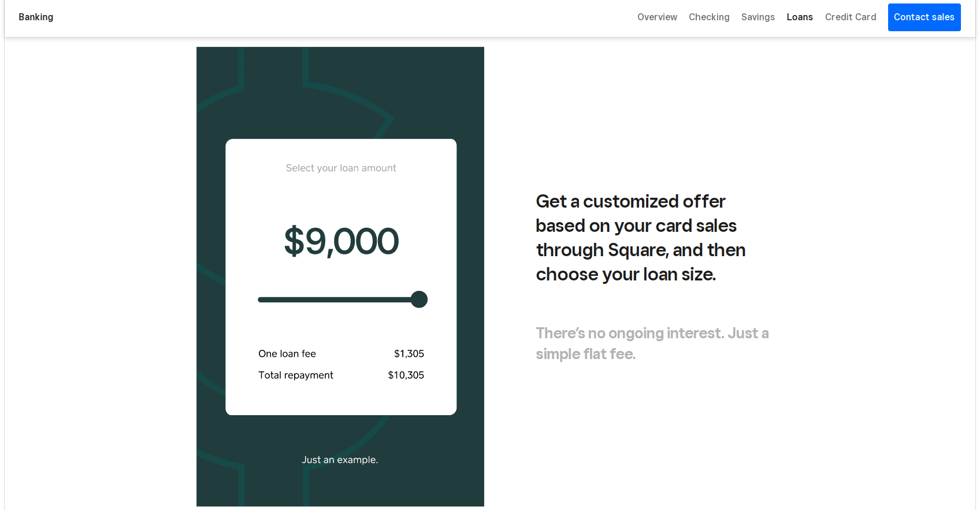Click the 'One loan fee' label
The height and width of the screenshot is (510, 980).
[x=287, y=353]
